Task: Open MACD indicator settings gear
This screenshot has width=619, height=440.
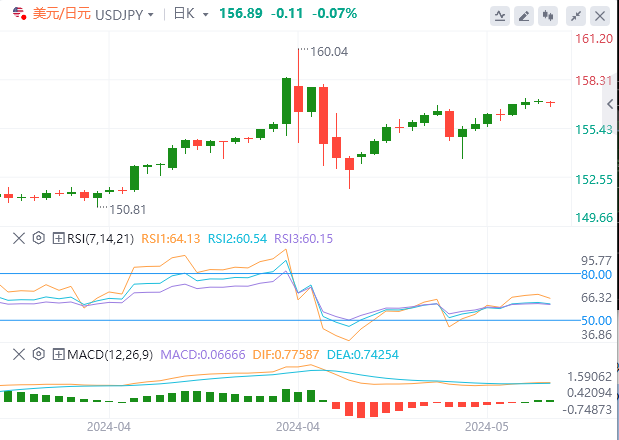Action: (x=38, y=354)
